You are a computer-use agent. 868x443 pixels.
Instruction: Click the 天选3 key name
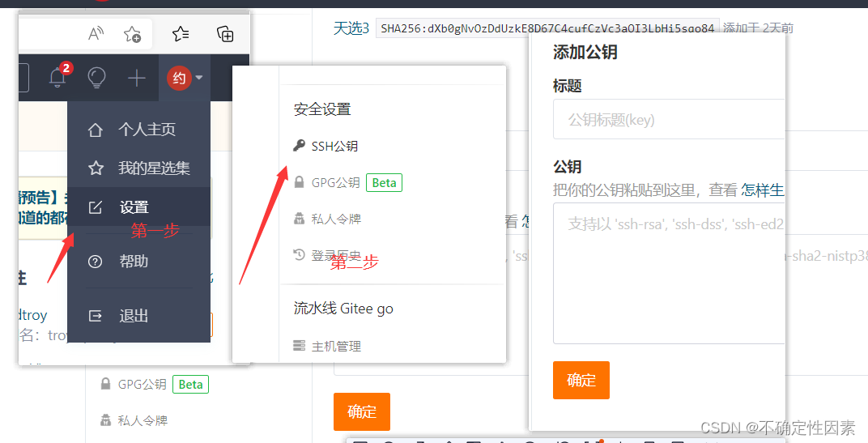pyautogui.click(x=351, y=28)
